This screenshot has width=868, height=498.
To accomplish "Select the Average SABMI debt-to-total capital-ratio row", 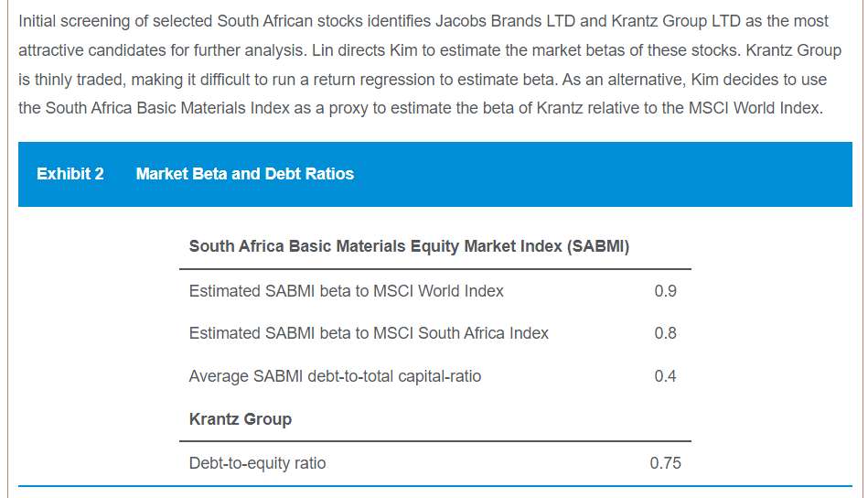I will coord(435,376).
